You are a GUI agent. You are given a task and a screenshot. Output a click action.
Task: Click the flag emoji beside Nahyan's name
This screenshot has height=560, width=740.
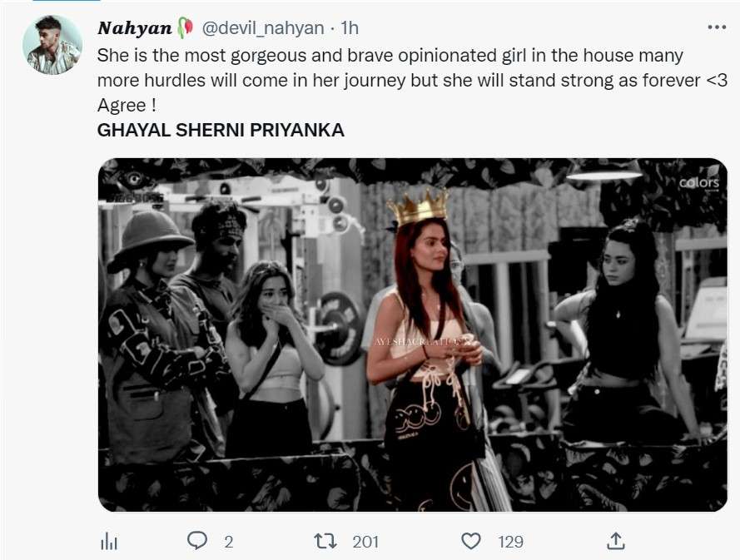[186, 26]
